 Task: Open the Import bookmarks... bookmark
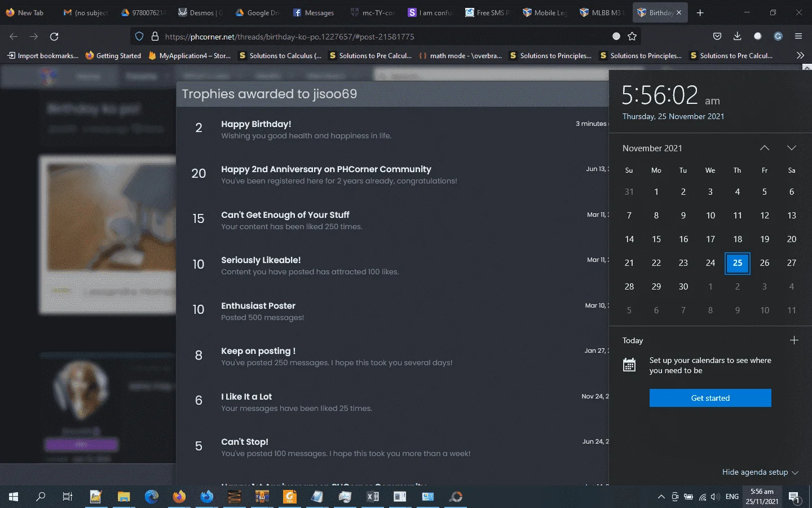(x=43, y=55)
